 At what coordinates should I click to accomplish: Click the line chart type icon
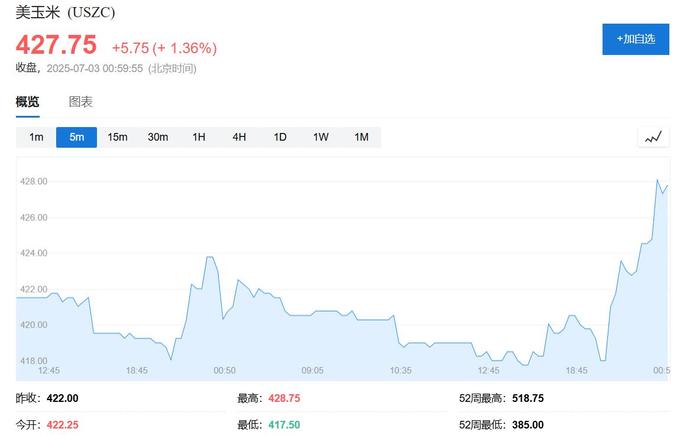tap(653, 138)
